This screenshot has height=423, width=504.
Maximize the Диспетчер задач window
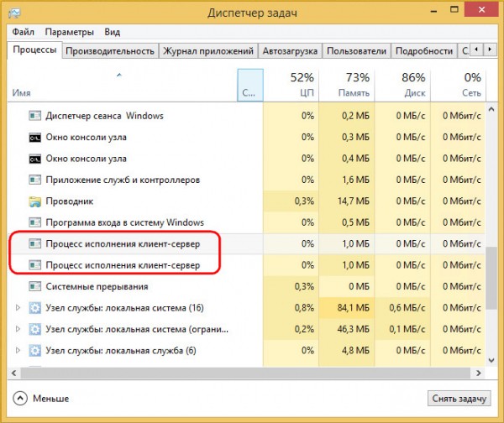click(454, 9)
